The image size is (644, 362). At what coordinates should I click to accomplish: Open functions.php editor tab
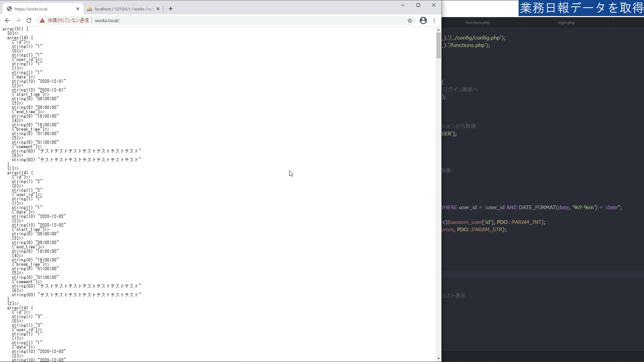pos(477,22)
